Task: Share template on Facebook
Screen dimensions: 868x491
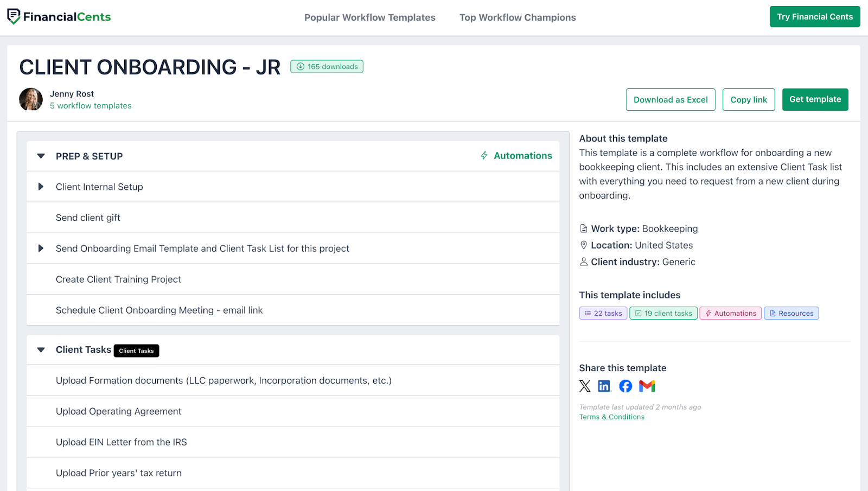Action: pos(626,386)
